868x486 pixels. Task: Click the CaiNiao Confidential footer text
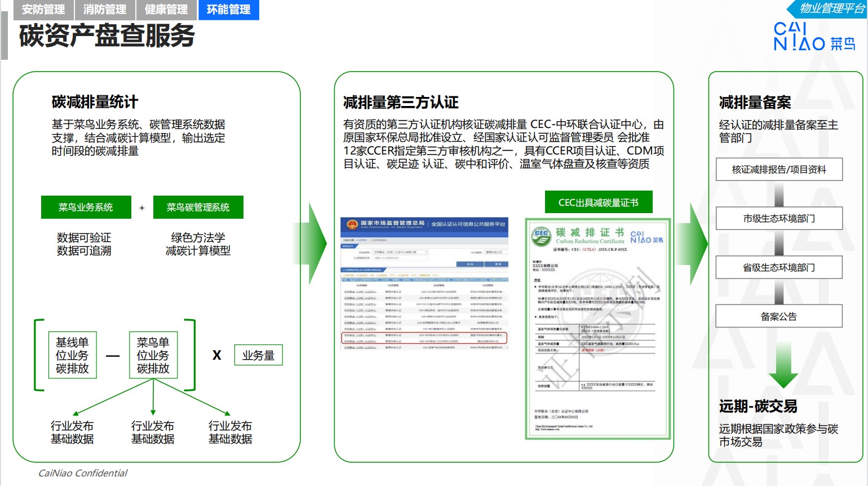tap(83, 473)
